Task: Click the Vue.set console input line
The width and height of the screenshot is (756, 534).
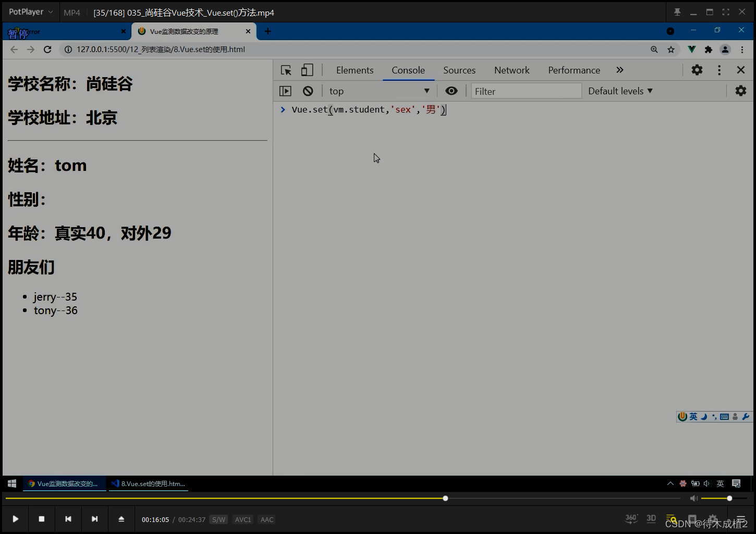Action: point(369,110)
